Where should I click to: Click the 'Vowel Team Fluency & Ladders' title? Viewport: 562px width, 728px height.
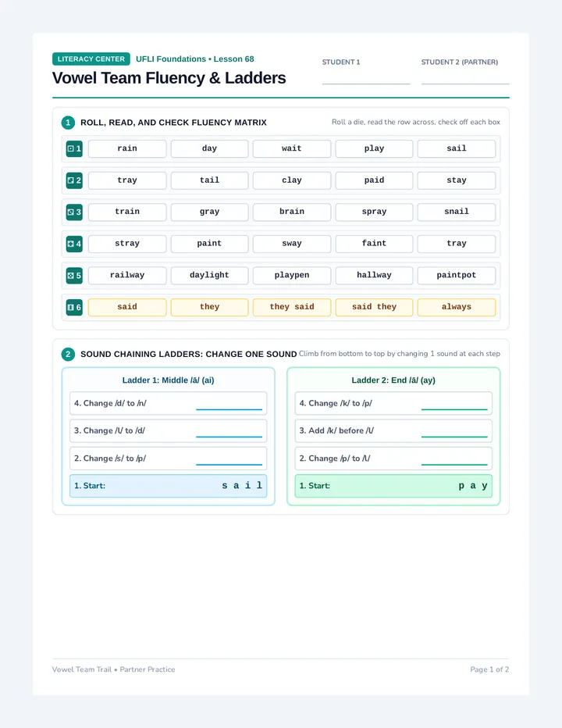click(x=169, y=78)
